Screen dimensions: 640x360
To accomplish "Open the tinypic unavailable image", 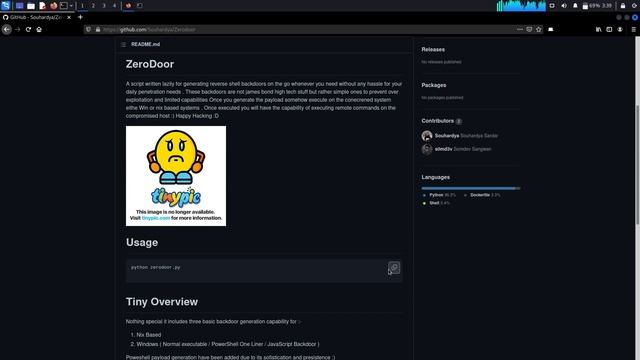I will click(x=176, y=176).
